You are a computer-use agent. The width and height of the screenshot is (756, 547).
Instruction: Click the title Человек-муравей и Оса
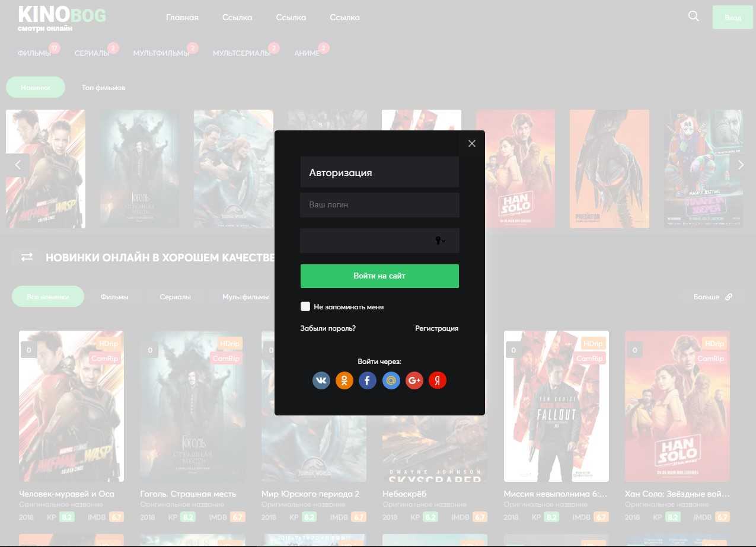pyautogui.click(x=66, y=494)
